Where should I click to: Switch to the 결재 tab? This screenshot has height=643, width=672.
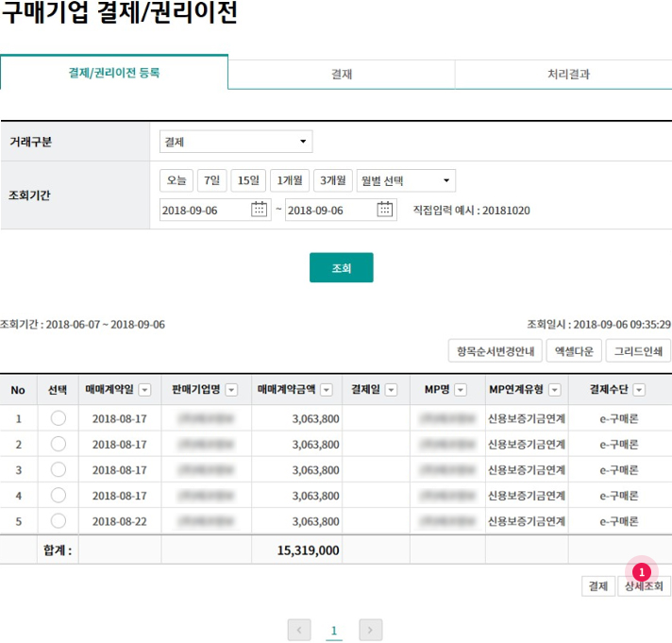(341, 75)
